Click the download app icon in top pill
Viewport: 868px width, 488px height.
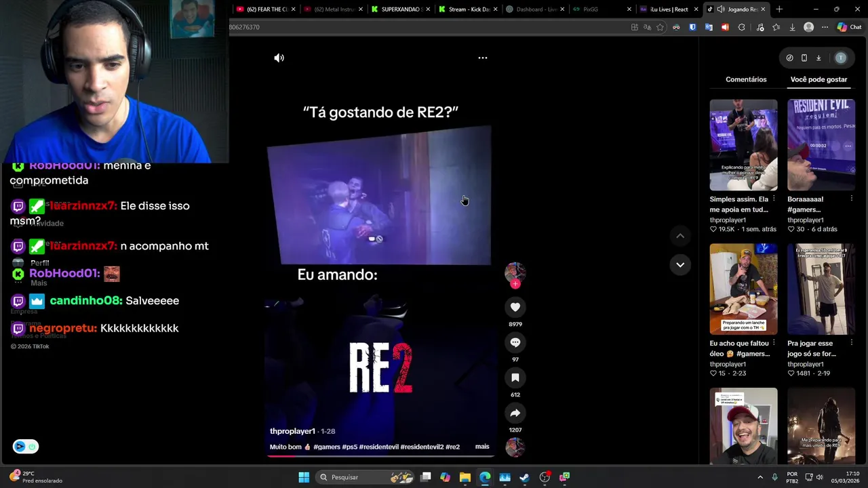pos(818,58)
